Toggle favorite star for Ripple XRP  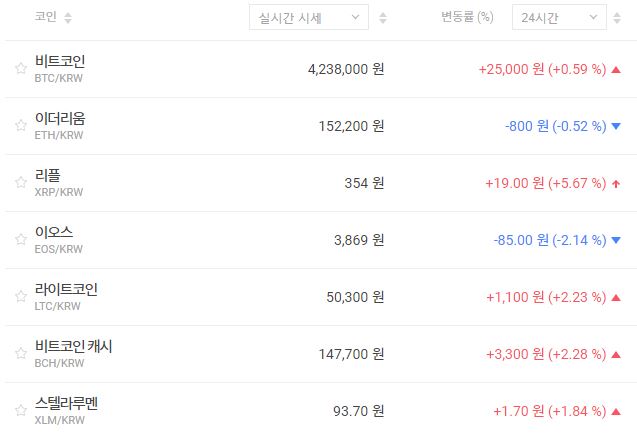click(20, 183)
